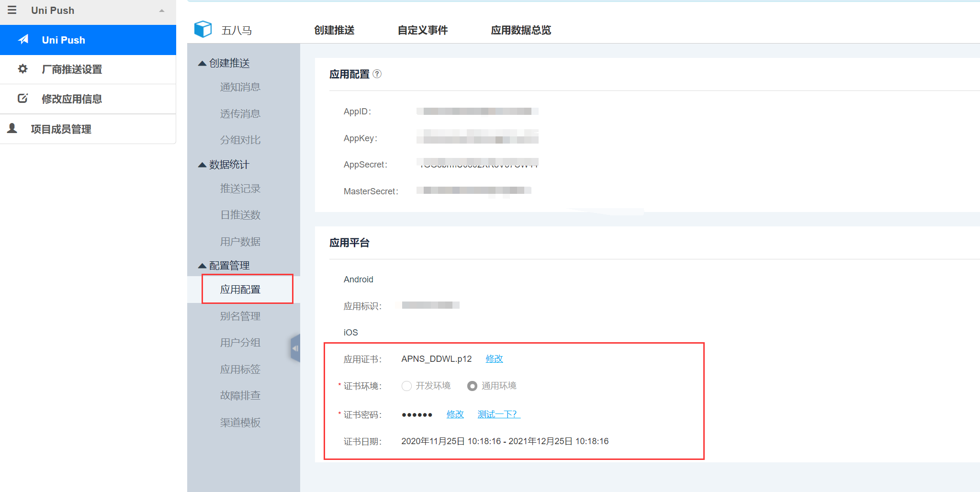
Task: Click 修改 link beside certificate password
Action: pyautogui.click(x=455, y=414)
